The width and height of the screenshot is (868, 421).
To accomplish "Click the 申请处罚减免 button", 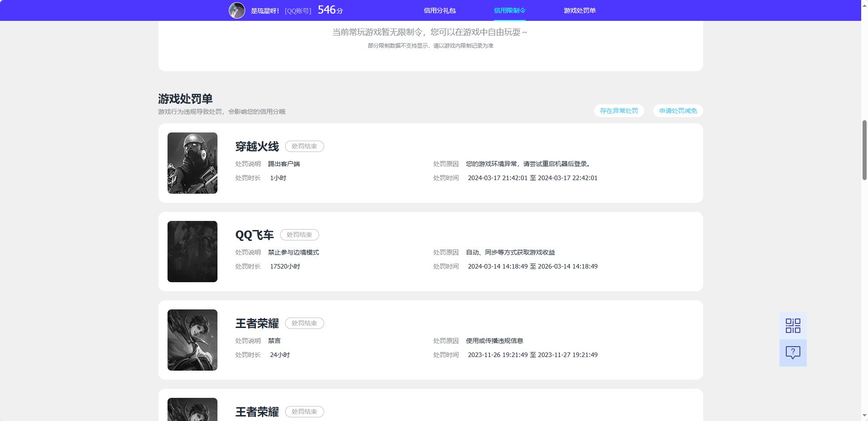I will 678,111.
